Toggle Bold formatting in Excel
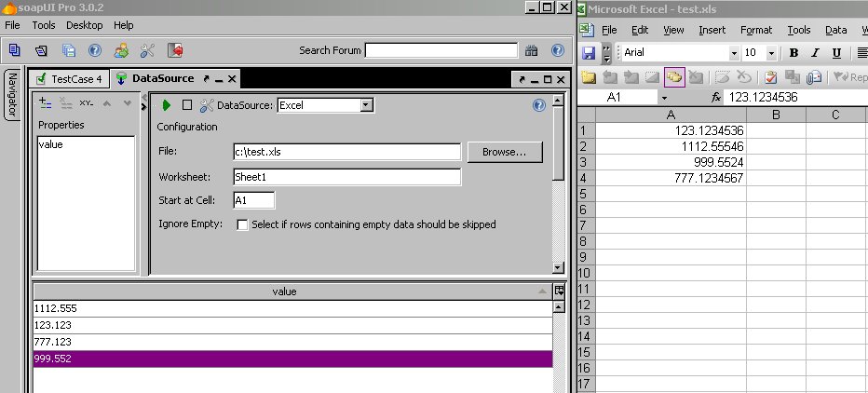 (x=793, y=52)
